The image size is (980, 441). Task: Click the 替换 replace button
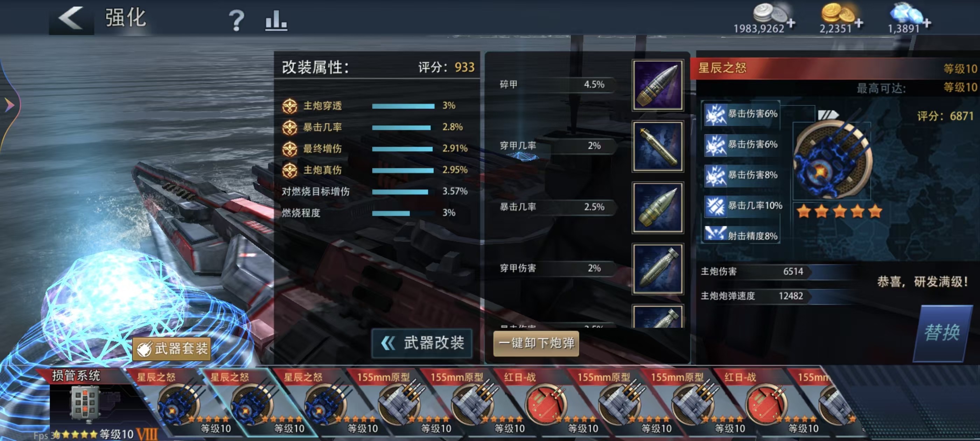tap(942, 333)
